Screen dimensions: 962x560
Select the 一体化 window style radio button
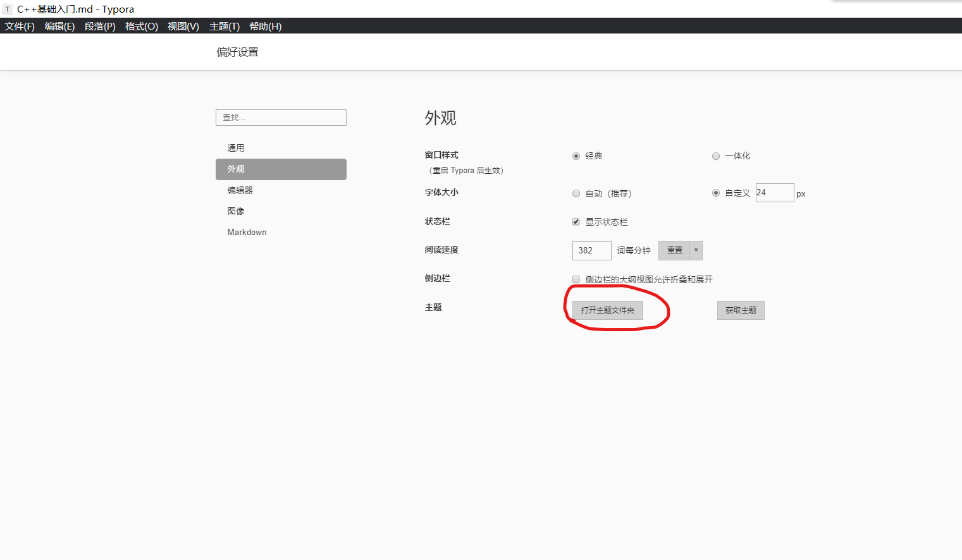coord(715,155)
